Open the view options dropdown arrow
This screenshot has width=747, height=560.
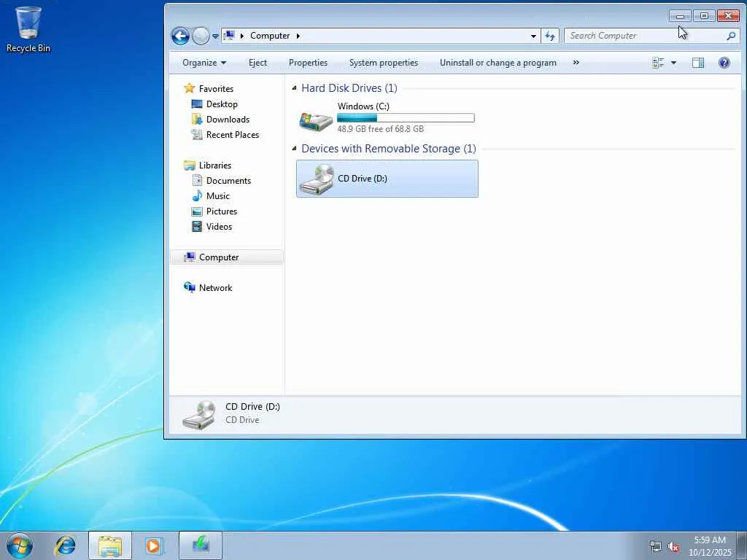[x=673, y=63]
